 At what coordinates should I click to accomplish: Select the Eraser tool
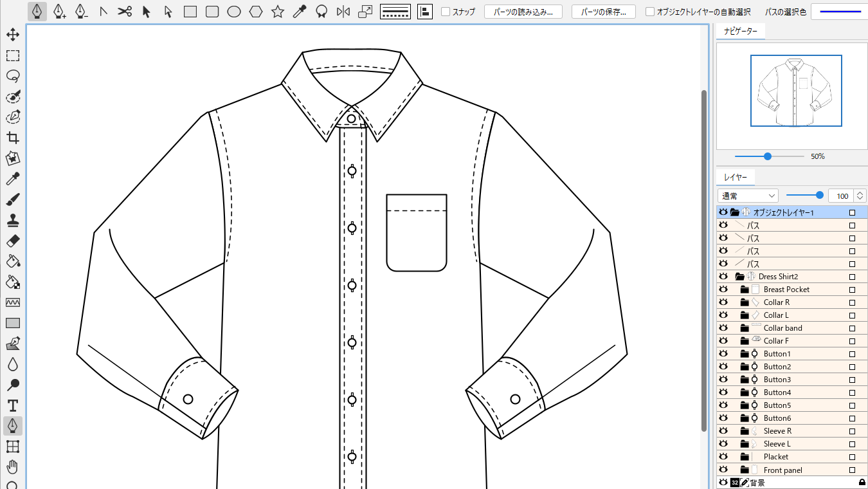point(13,241)
